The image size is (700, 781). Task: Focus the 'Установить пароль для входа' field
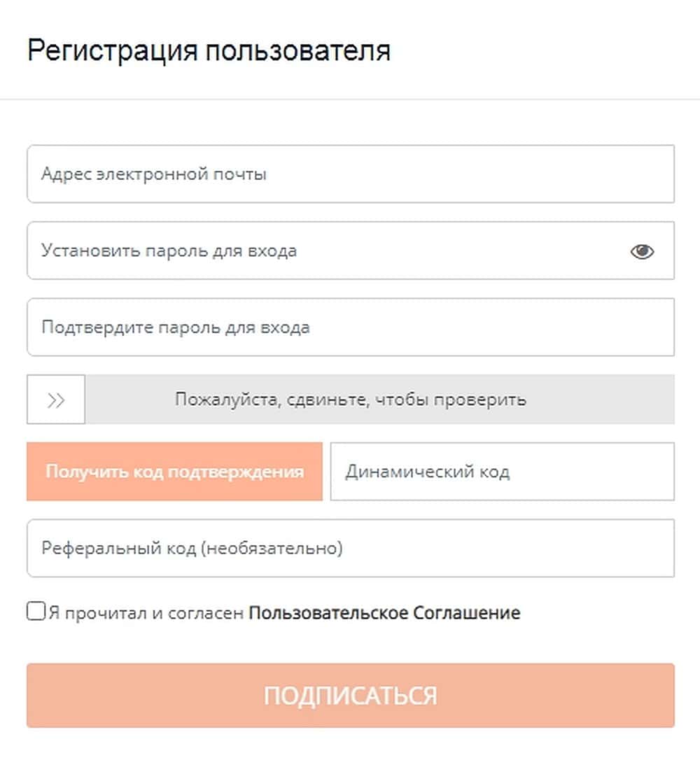tap(322, 251)
